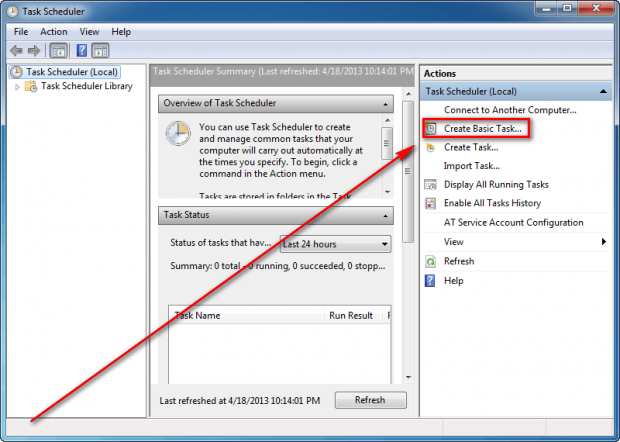
Task: Minimize the Task Scheduler window
Action: click(x=546, y=9)
